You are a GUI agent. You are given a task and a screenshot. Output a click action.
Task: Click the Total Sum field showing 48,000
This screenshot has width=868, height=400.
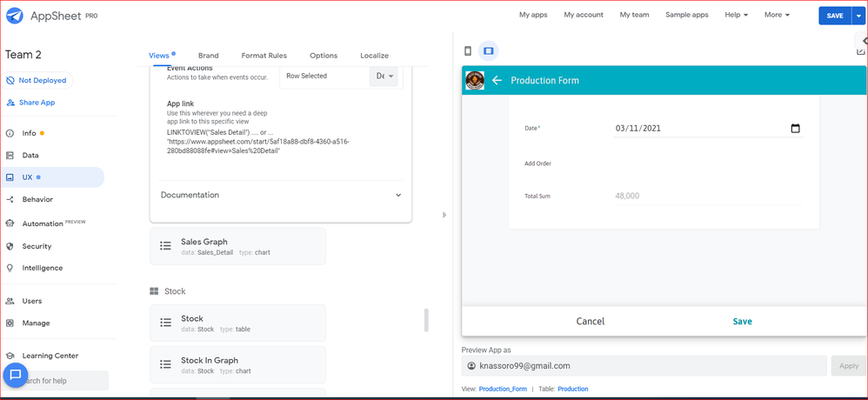[709, 196]
